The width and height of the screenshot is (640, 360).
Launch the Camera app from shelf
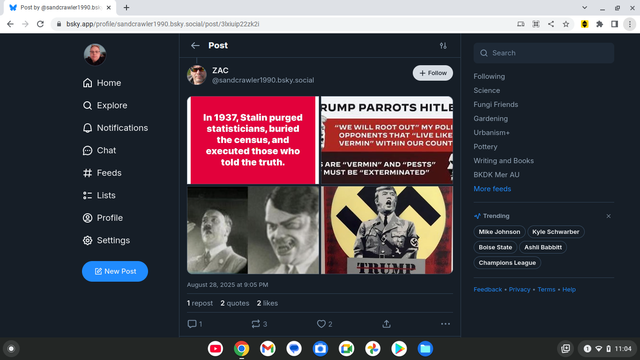(x=320, y=349)
